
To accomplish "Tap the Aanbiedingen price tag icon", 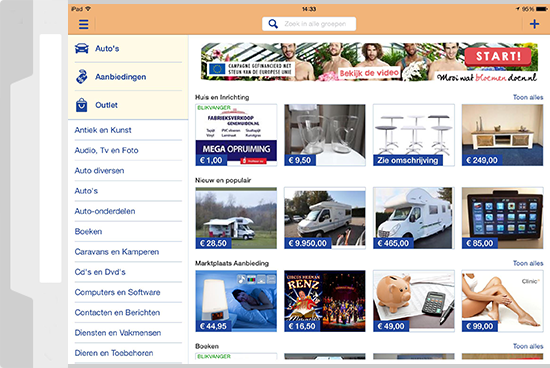I will tap(82, 76).
